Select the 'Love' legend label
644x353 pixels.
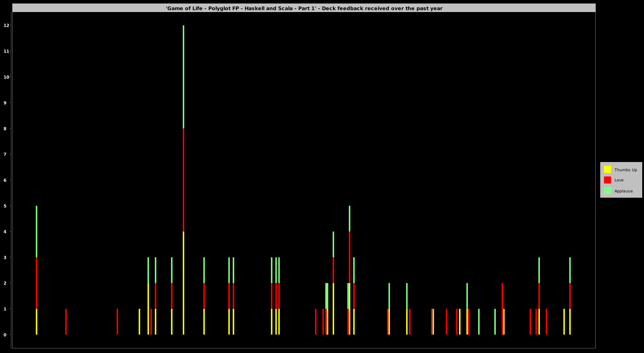coord(619,180)
